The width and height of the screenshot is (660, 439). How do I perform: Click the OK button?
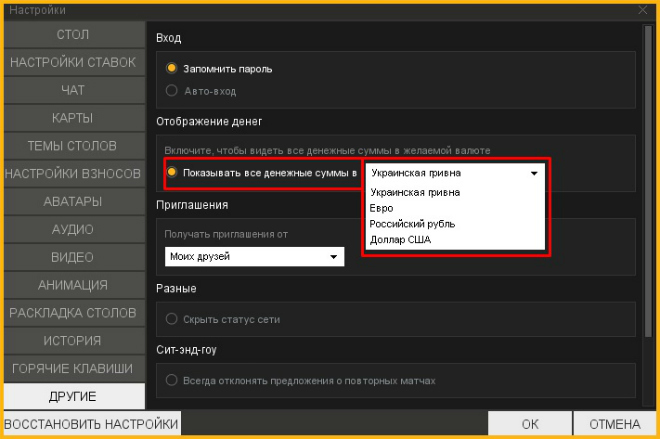pyautogui.click(x=530, y=423)
